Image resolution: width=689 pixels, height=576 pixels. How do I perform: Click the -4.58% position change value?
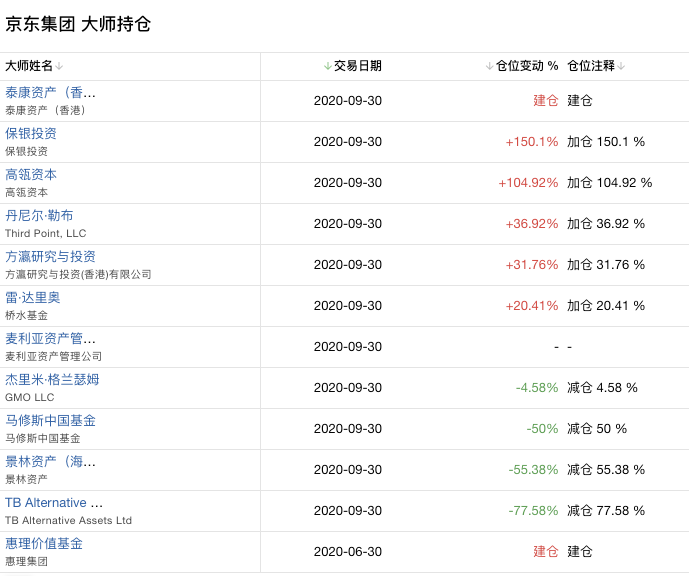pyautogui.click(x=537, y=388)
